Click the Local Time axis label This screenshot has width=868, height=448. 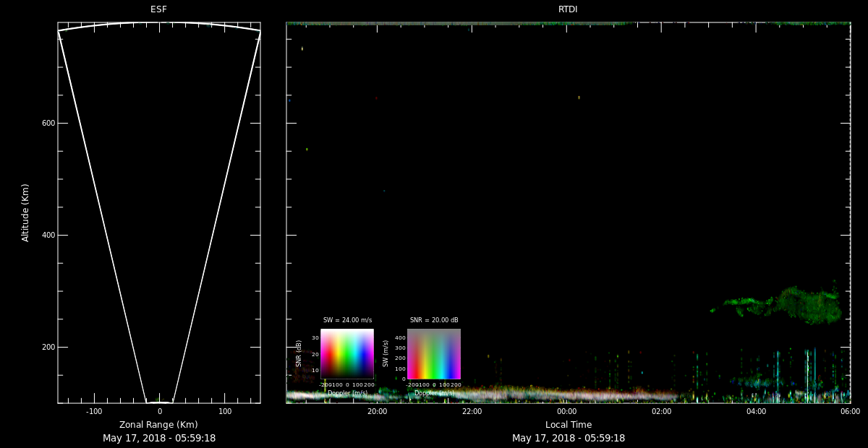click(568, 425)
